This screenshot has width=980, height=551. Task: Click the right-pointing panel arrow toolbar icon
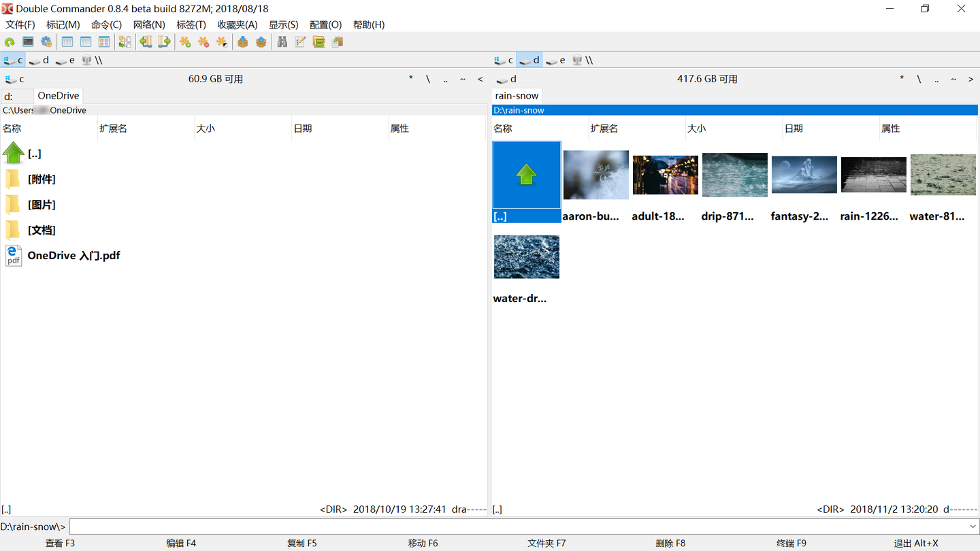pos(165,42)
